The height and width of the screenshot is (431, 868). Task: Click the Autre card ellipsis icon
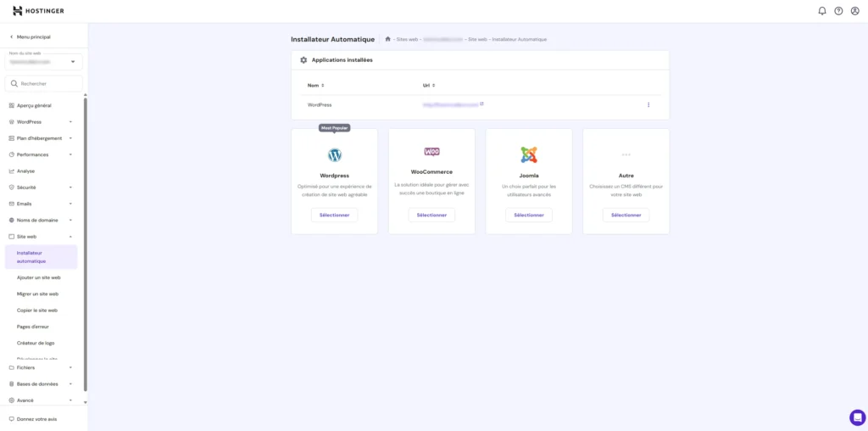(x=626, y=154)
